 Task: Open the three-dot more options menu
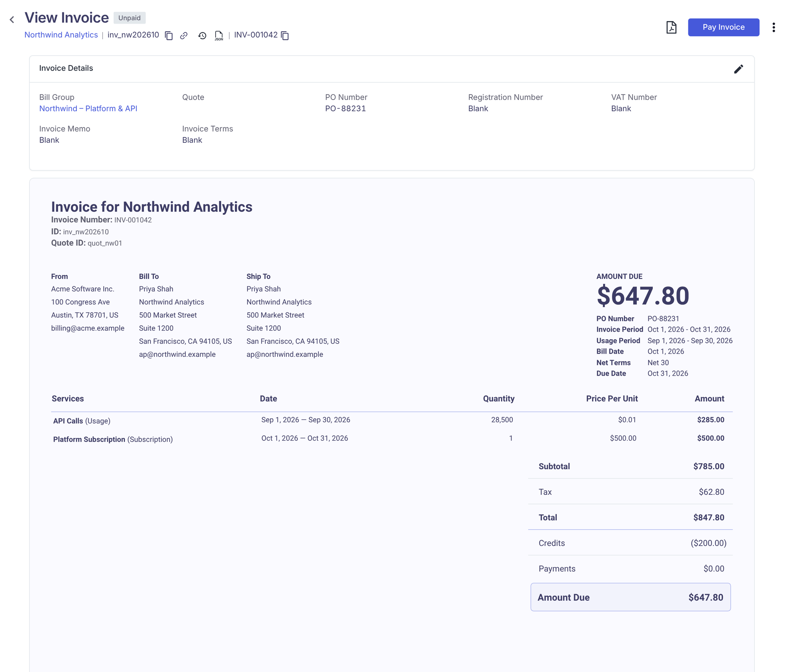[x=774, y=27]
